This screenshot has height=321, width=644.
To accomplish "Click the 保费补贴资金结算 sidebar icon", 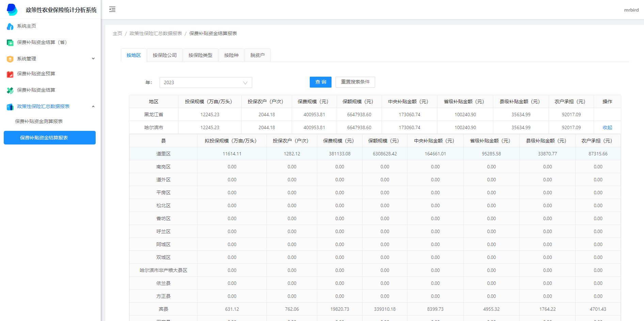I will coord(10,90).
